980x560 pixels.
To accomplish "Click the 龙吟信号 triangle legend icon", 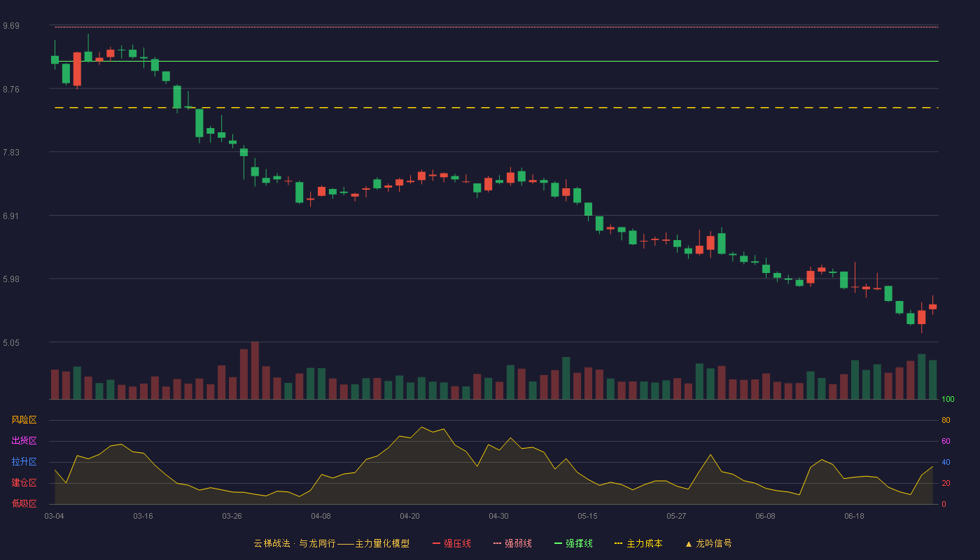I will coord(689,543).
